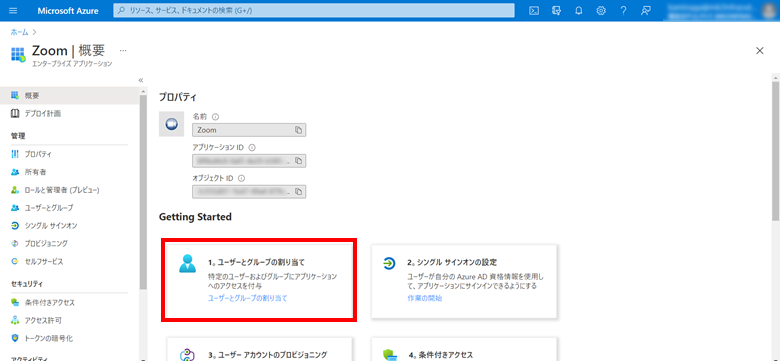This screenshot has width=780, height=361.
Task: Collapse the left navigation menu chevron
Action: (141, 80)
